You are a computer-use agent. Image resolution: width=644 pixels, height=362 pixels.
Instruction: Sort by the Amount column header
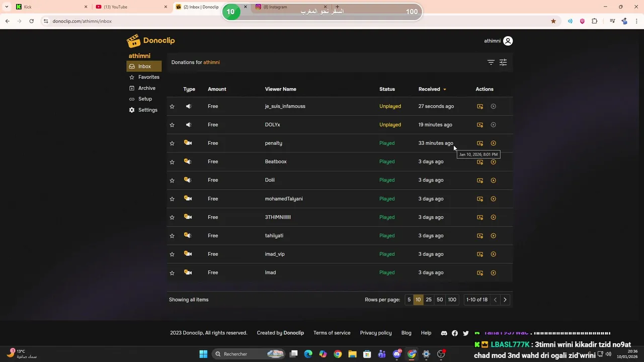click(x=217, y=89)
